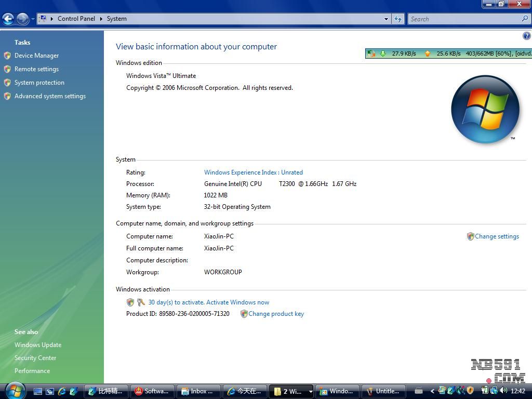Click the Search input field
532x399 pixels.
(463, 19)
